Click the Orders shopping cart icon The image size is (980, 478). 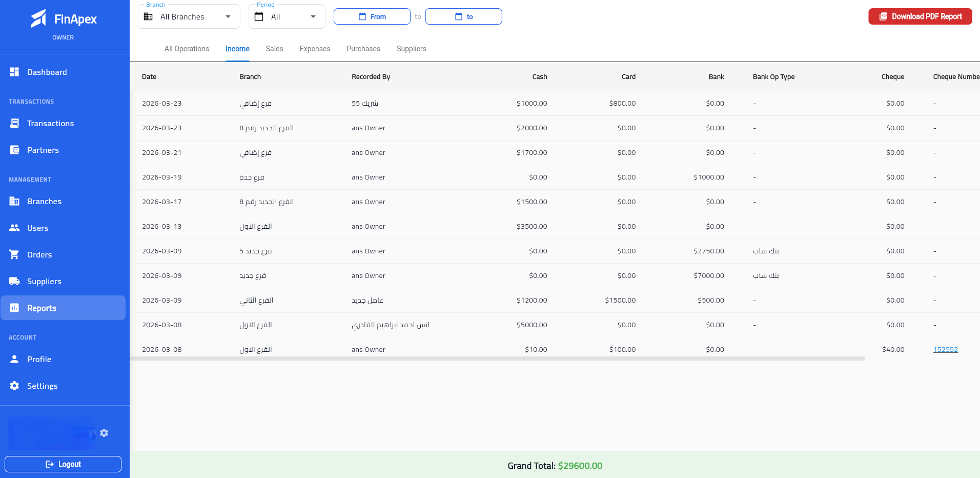[14, 254]
